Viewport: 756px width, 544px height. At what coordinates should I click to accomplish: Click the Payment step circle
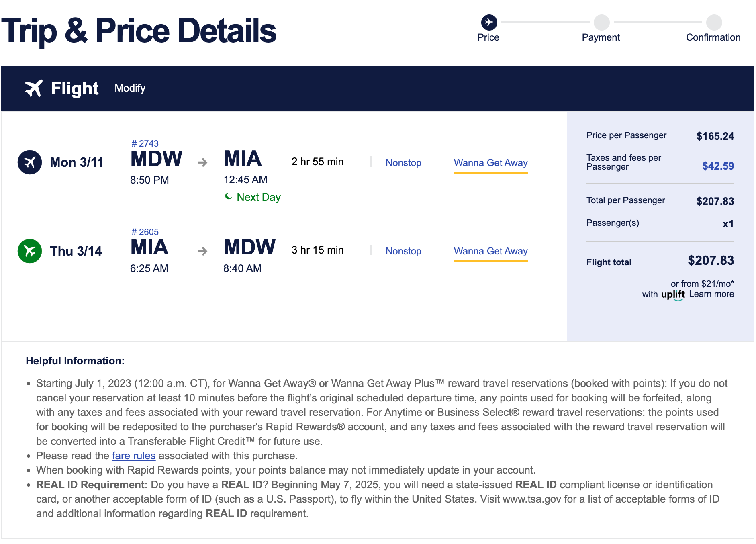click(x=601, y=22)
